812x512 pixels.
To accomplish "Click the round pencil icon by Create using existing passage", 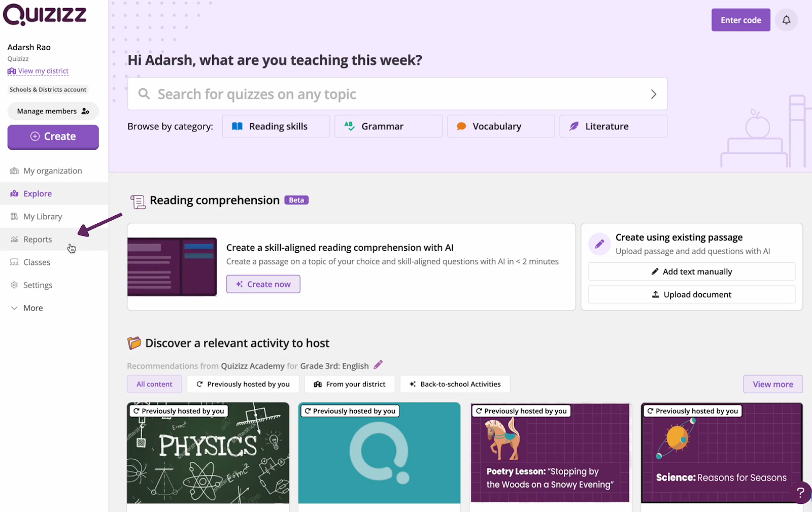I will click(599, 244).
